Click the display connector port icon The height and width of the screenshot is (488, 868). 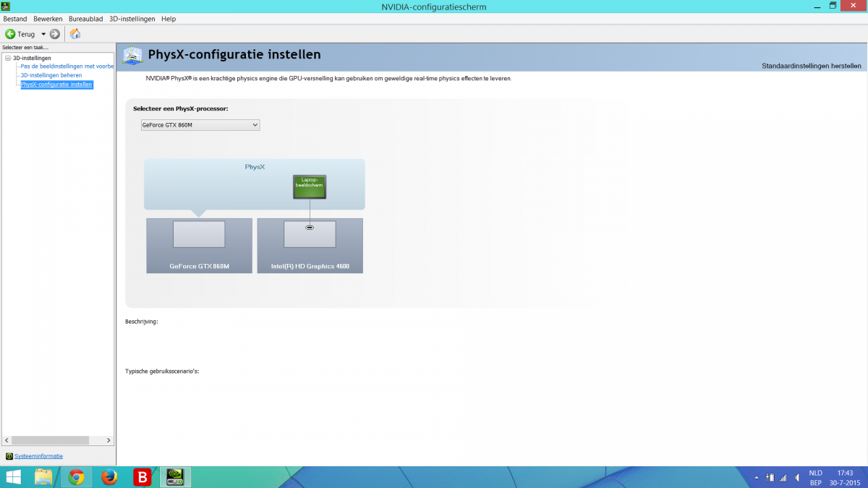click(310, 227)
